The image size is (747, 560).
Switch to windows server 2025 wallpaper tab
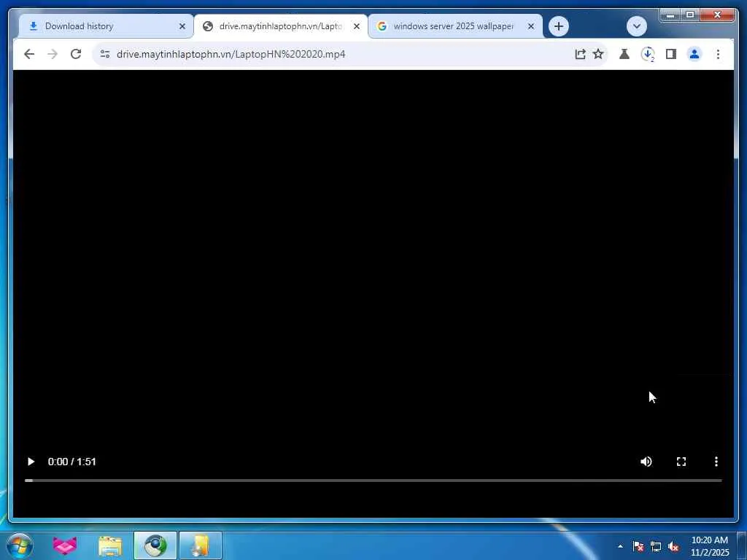(455, 26)
